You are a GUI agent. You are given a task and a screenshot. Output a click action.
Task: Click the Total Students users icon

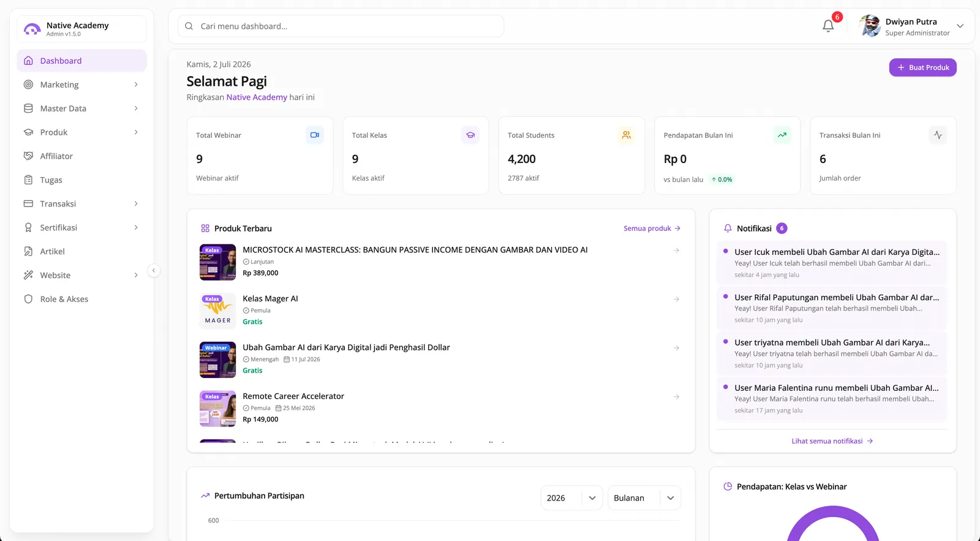(626, 135)
